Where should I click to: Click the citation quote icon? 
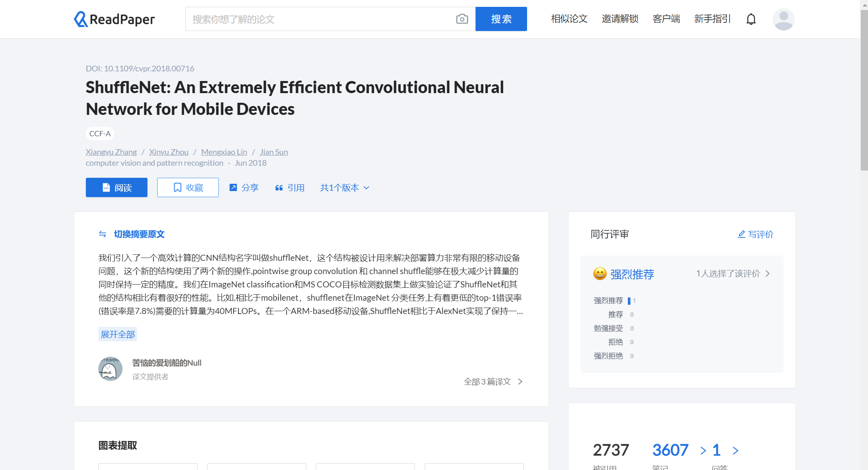tap(279, 188)
